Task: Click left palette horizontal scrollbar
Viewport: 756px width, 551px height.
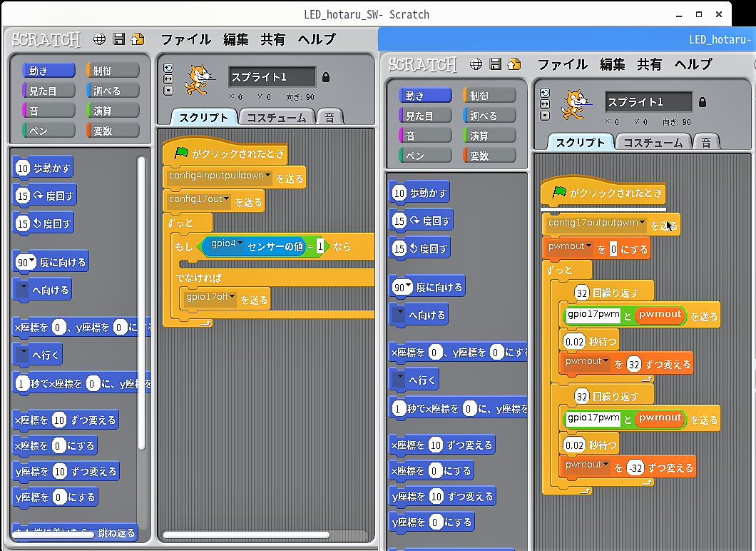Action: (53, 535)
